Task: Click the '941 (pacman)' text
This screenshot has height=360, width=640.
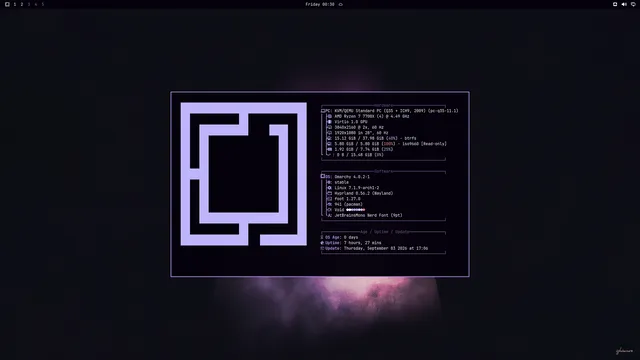Action: point(349,204)
